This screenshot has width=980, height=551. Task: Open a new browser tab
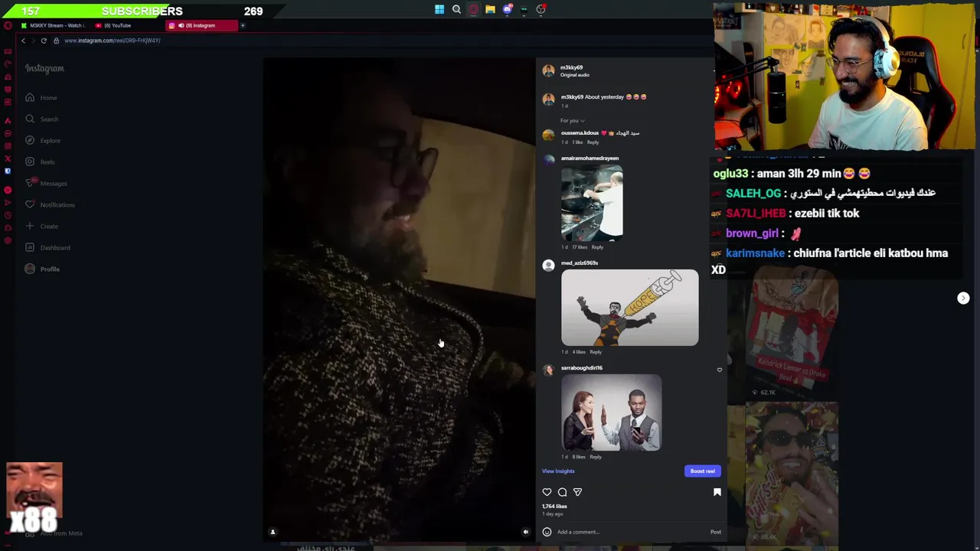click(x=243, y=25)
